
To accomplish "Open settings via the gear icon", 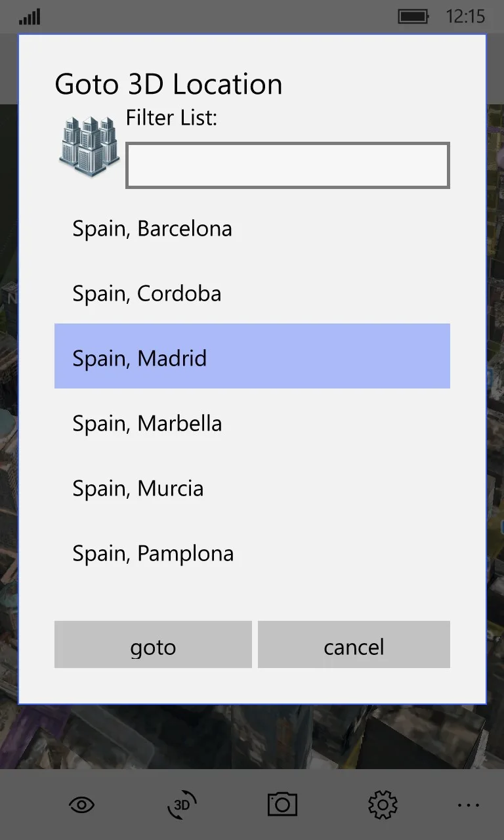I will [383, 805].
